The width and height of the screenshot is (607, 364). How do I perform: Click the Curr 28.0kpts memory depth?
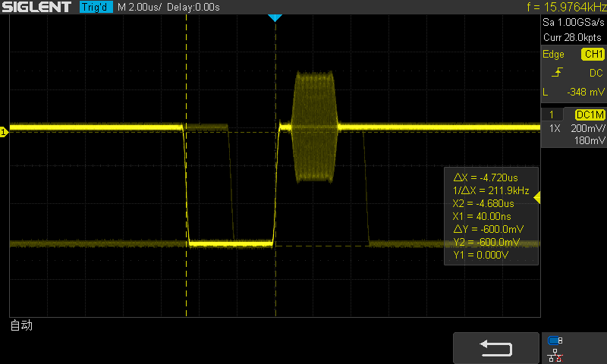(572, 37)
